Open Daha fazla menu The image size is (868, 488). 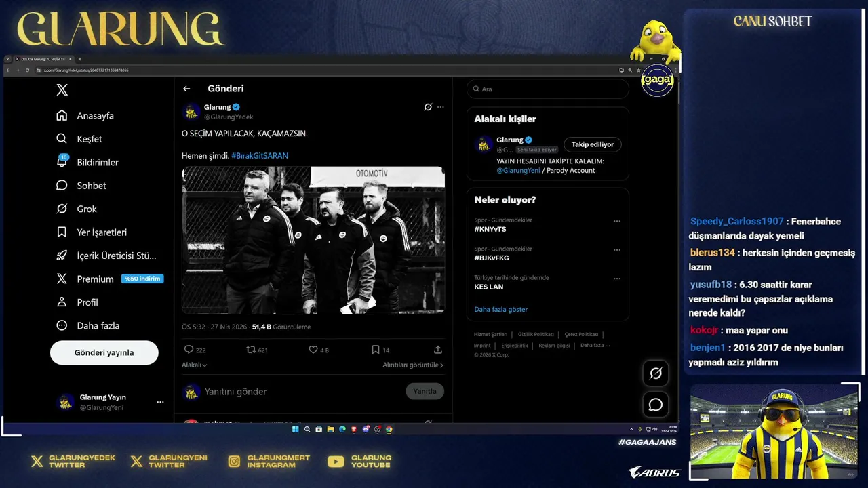(x=88, y=325)
